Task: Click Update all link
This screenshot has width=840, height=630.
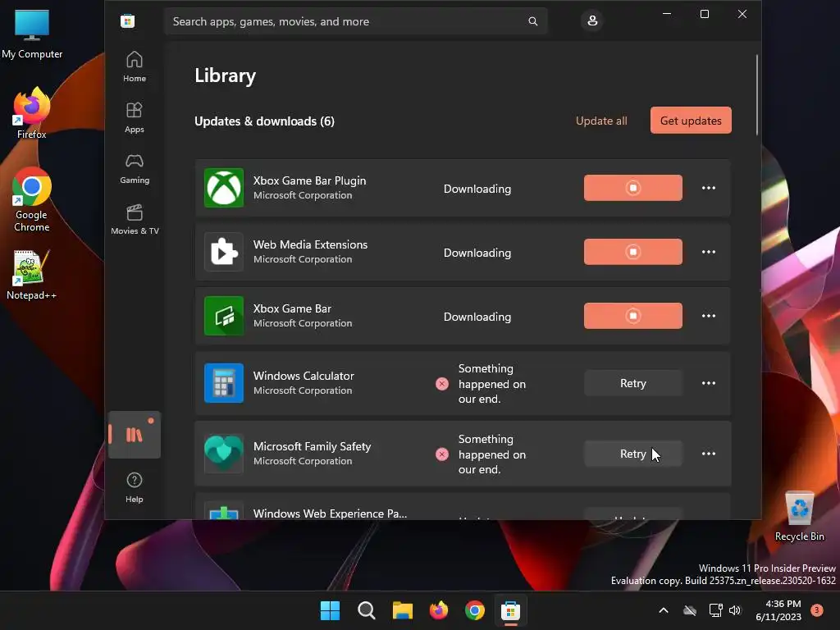Action: (601, 121)
